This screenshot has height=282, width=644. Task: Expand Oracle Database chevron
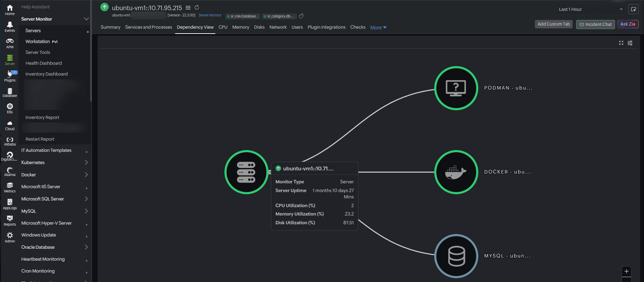pos(86,247)
